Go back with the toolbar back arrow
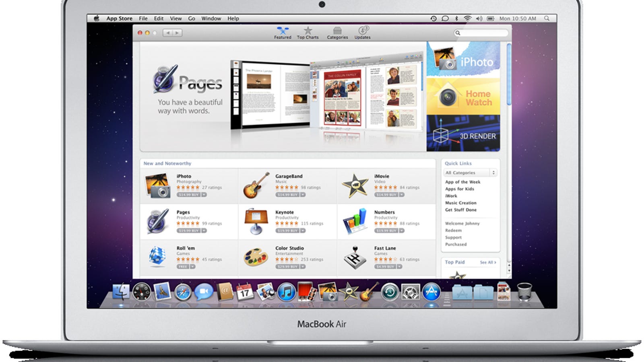Screen dimensions: 644x362 (x=168, y=33)
